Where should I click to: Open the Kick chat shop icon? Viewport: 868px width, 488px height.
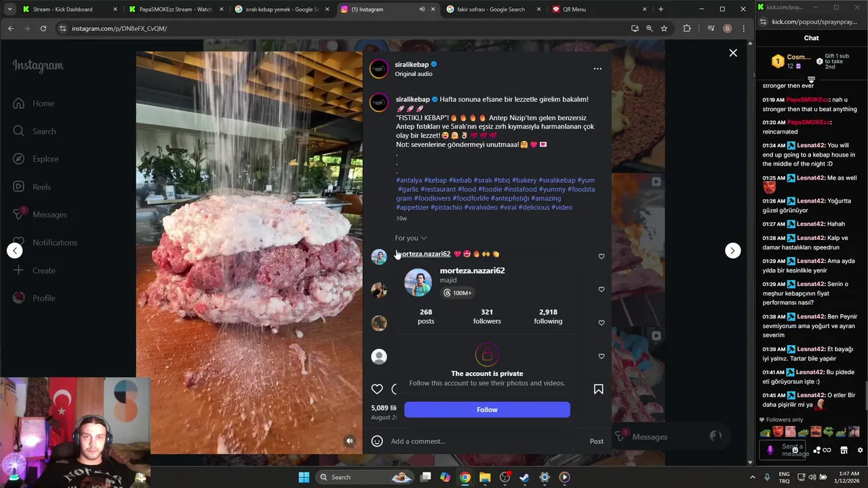pyautogui.click(x=844, y=450)
